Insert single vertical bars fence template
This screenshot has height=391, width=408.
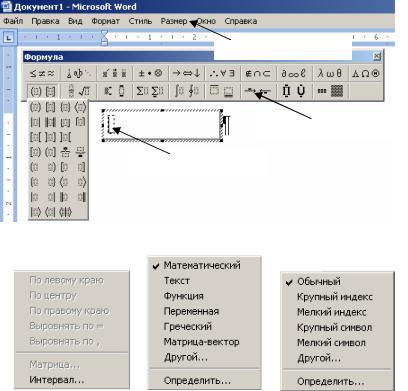coord(35,122)
